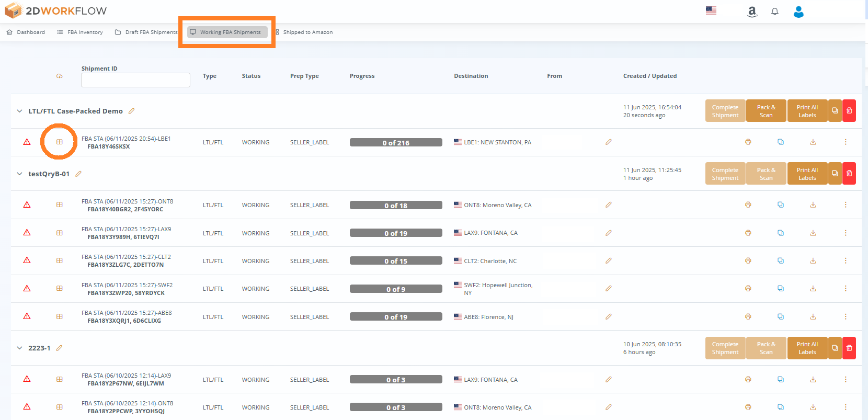Click download icon for ONT8 Moreno Valley row

click(813, 205)
